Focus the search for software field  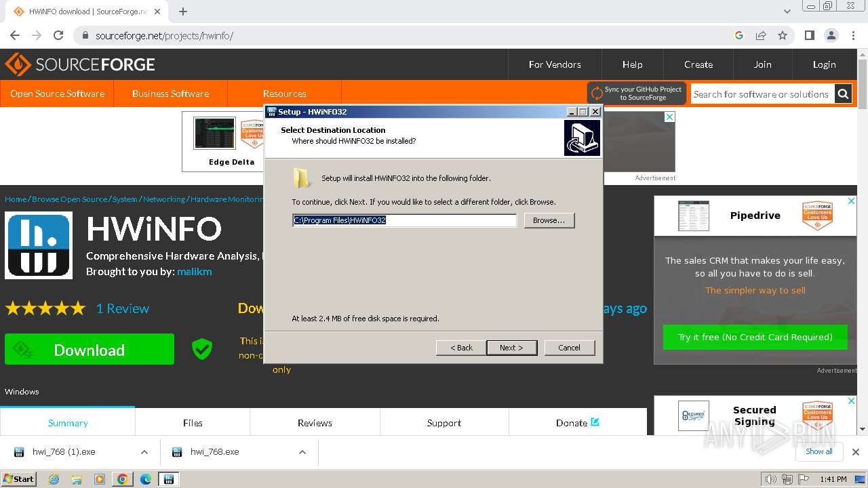coord(762,94)
